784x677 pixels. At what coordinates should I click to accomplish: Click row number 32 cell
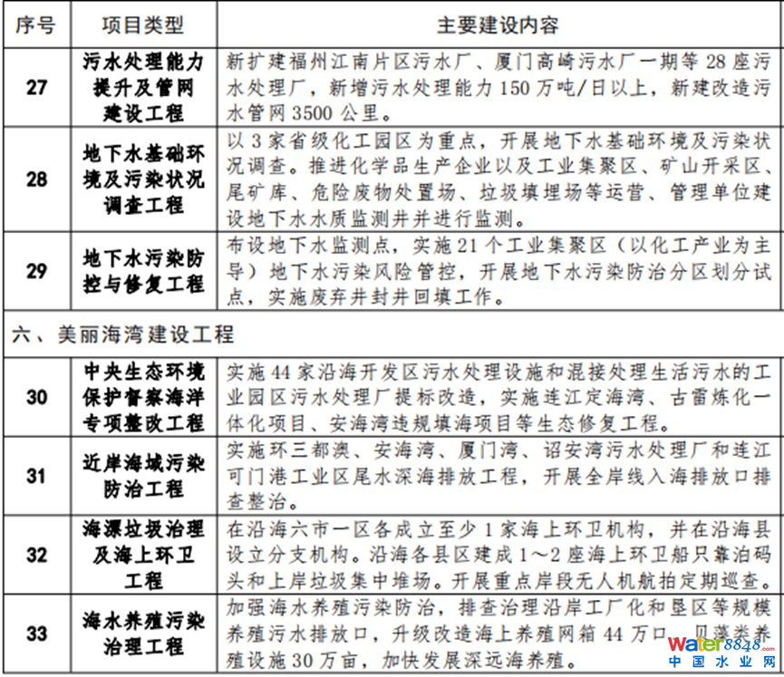tap(35, 555)
